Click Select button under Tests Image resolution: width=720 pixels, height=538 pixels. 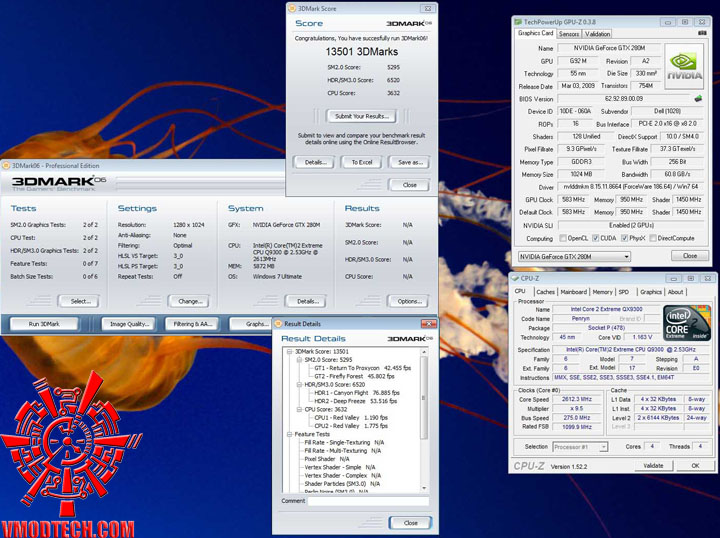[80, 302]
